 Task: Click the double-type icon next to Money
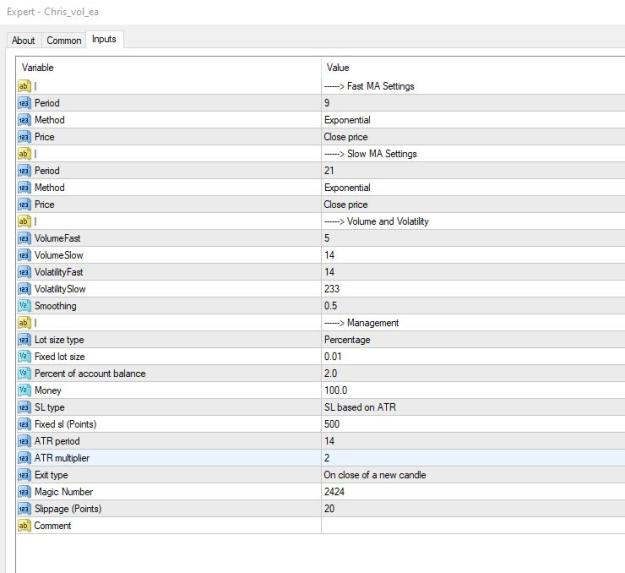coord(24,390)
